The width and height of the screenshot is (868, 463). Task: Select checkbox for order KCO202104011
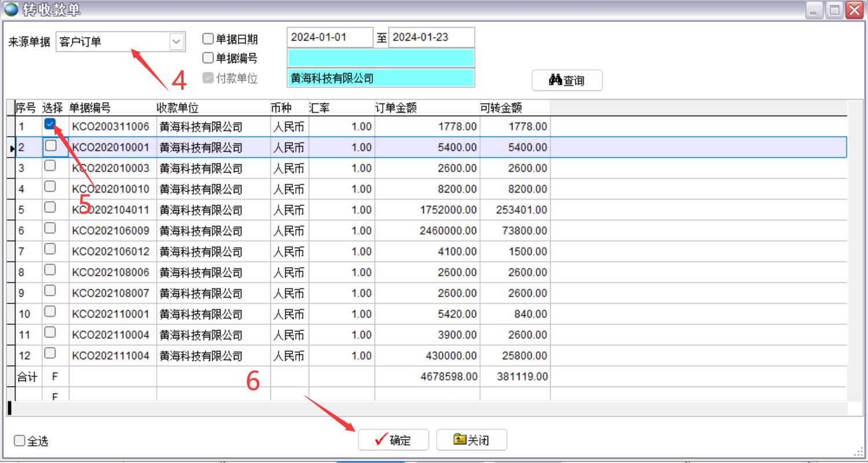pyautogui.click(x=50, y=207)
